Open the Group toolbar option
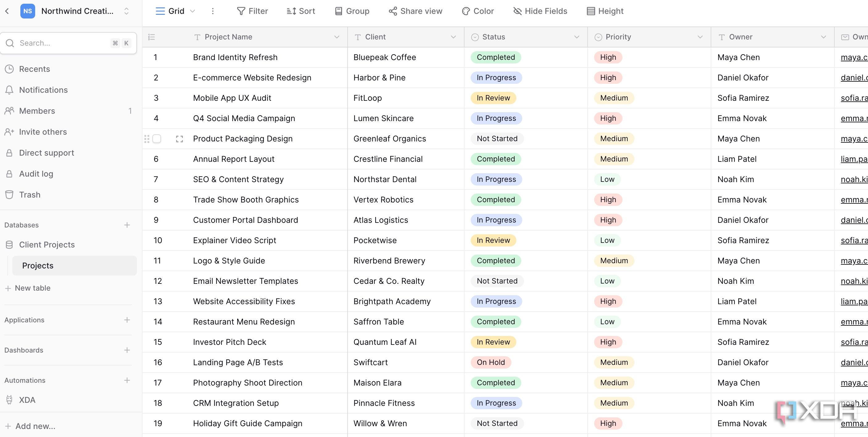 click(x=352, y=11)
